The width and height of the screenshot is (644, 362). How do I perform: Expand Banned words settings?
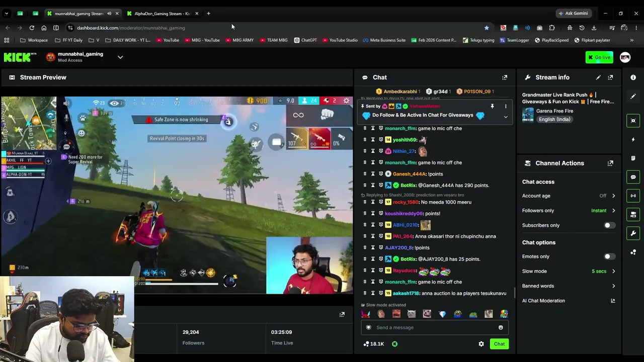click(613, 286)
